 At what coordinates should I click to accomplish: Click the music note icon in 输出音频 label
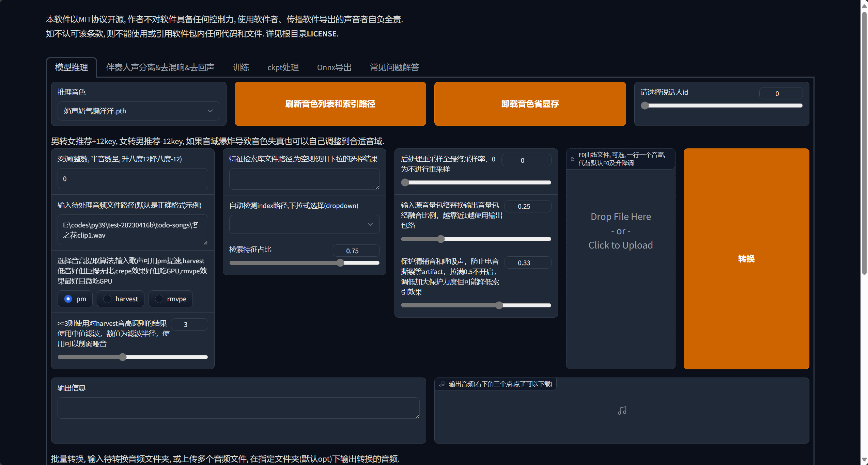pyautogui.click(x=442, y=384)
